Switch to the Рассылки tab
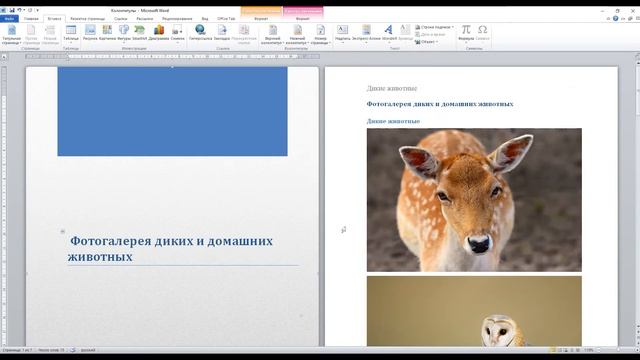 click(x=144, y=19)
